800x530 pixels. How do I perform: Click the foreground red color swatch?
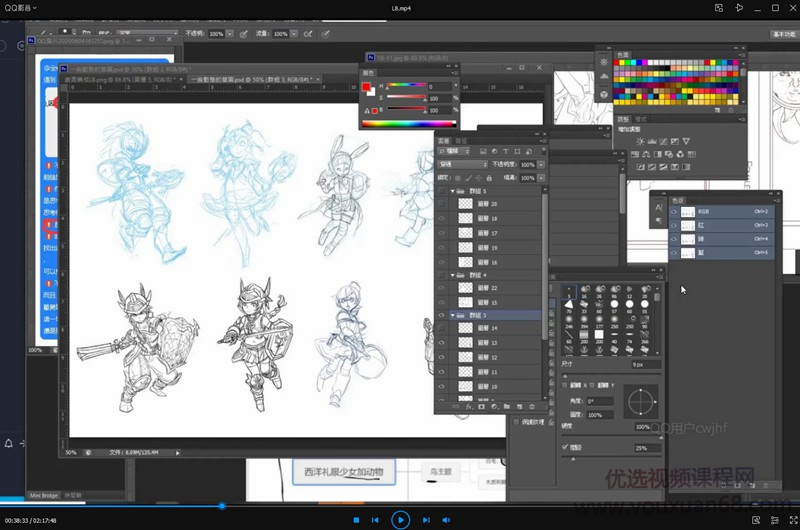[367, 85]
